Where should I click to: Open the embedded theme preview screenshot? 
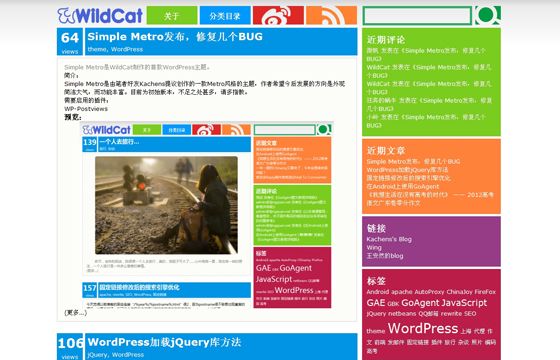coord(207,215)
